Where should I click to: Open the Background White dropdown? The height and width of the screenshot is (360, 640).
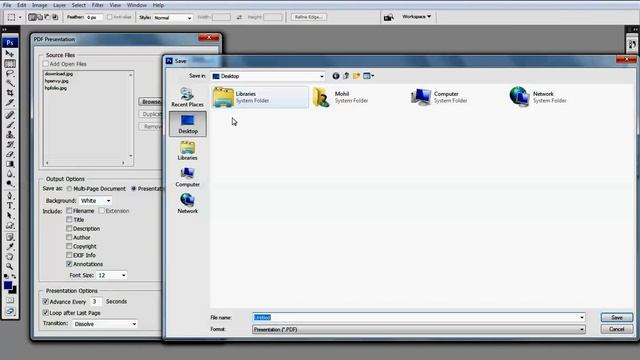95,201
